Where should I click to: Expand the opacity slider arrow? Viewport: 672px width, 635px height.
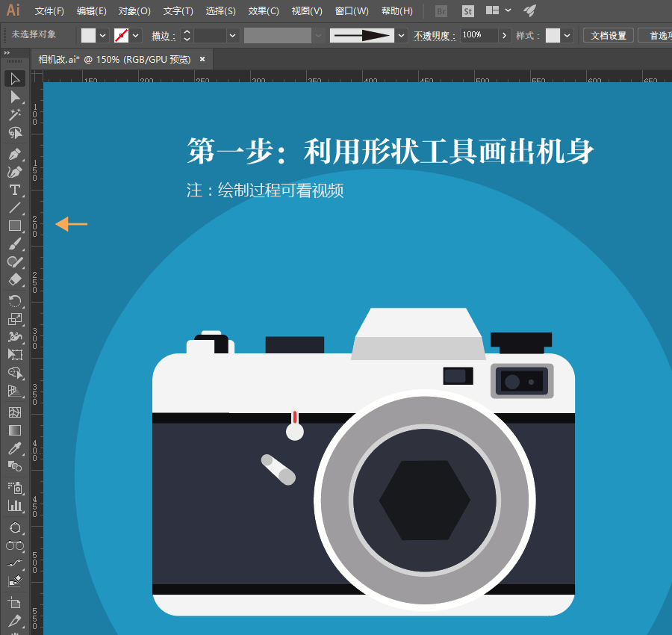click(505, 36)
